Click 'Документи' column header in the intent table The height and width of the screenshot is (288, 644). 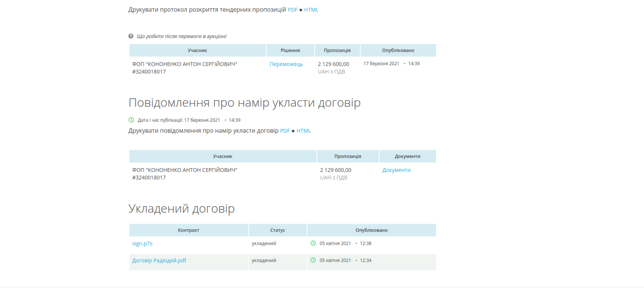click(x=408, y=156)
